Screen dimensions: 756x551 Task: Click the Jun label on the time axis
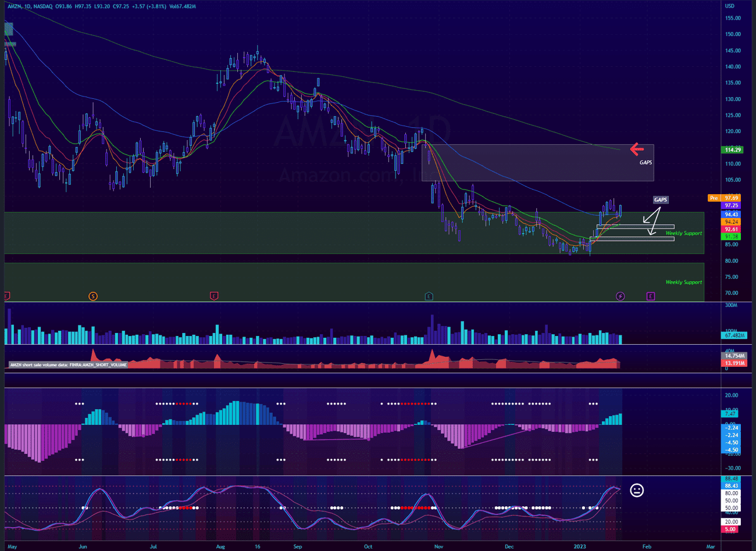(x=83, y=547)
